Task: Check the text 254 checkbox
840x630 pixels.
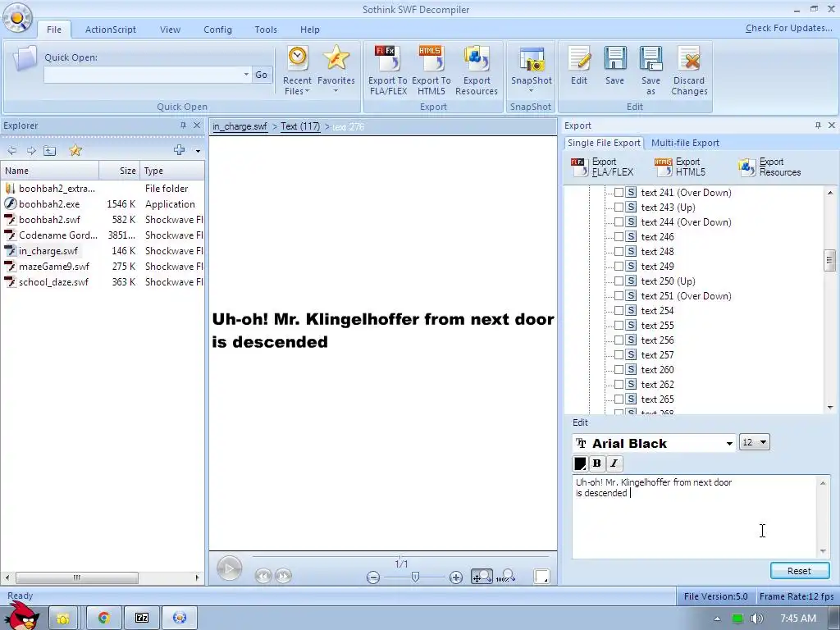Action: (x=619, y=311)
